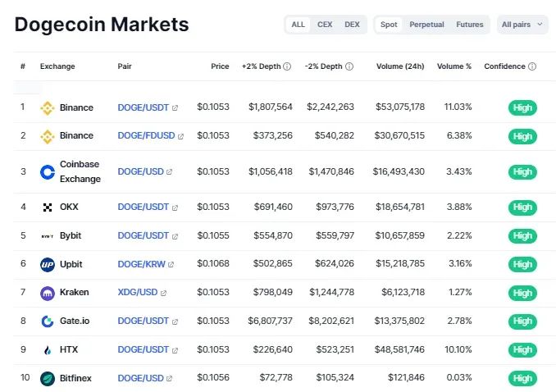Sort the table by Price column header

[220, 66]
